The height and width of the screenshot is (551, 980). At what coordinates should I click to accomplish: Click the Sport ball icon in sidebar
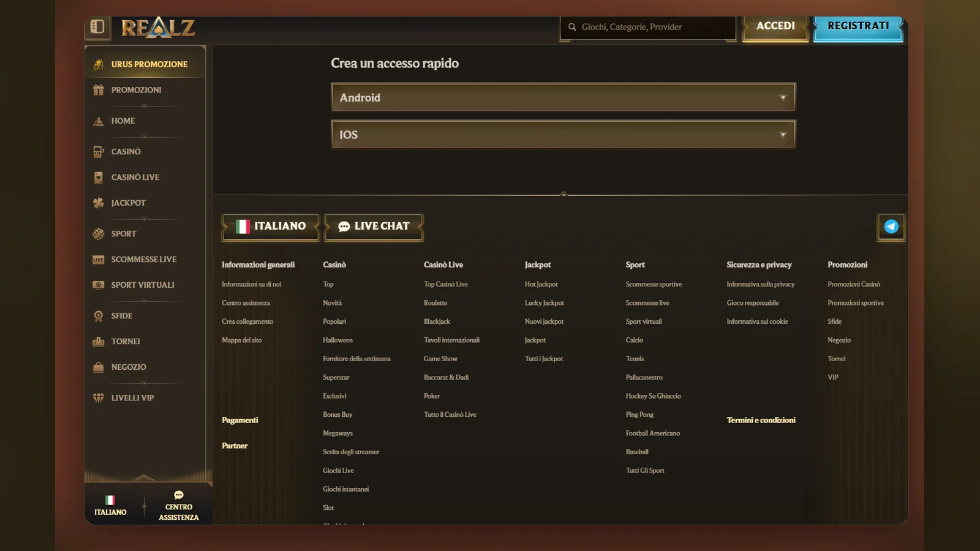click(x=98, y=234)
